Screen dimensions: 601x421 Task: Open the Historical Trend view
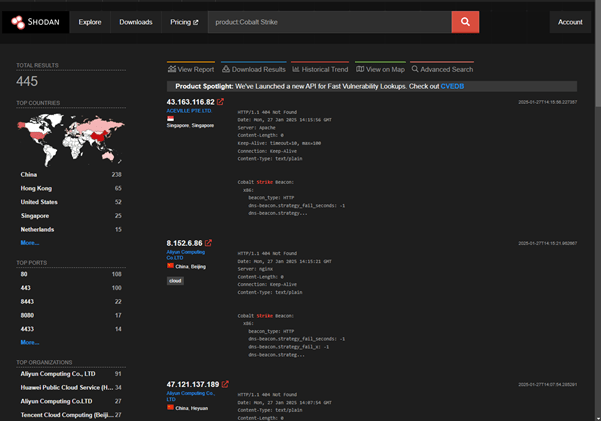(x=320, y=69)
